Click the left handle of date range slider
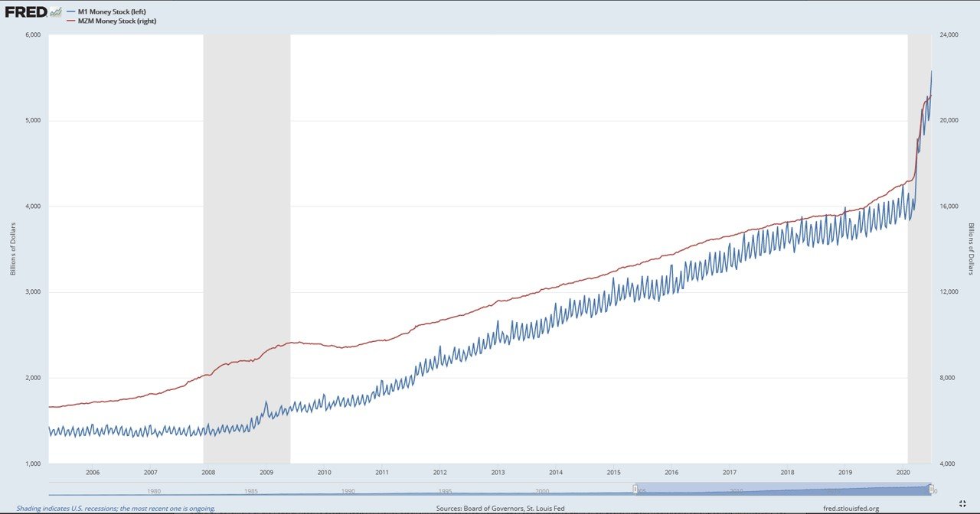The width and height of the screenshot is (980, 514). click(635, 489)
